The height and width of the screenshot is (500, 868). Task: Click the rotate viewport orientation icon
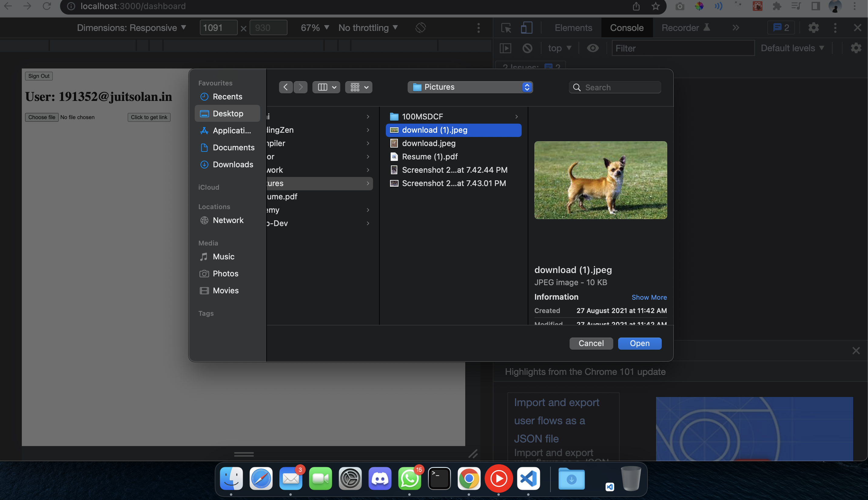click(421, 28)
